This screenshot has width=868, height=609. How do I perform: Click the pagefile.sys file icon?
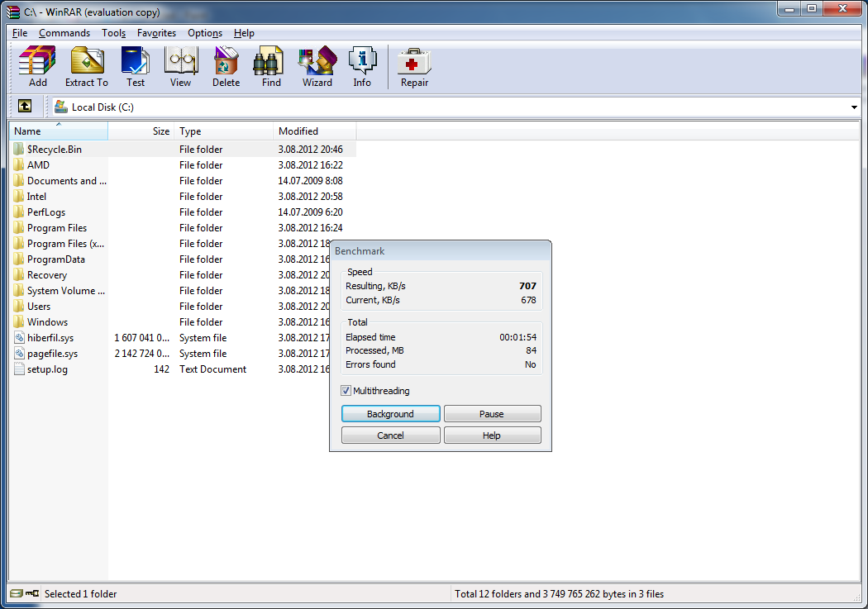(x=19, y=354)
